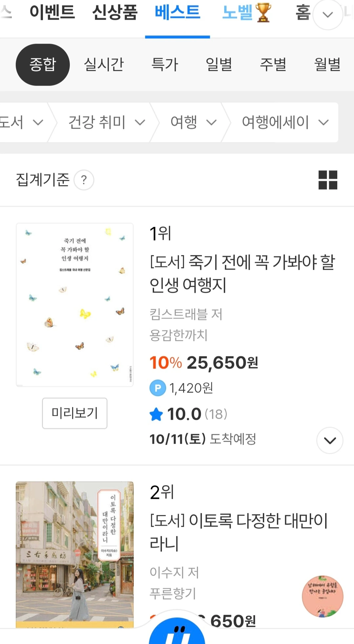Tap the blue P points icon
Viewport: 354px width, 644px height.
pyautogui.click(x=158, y=388)
